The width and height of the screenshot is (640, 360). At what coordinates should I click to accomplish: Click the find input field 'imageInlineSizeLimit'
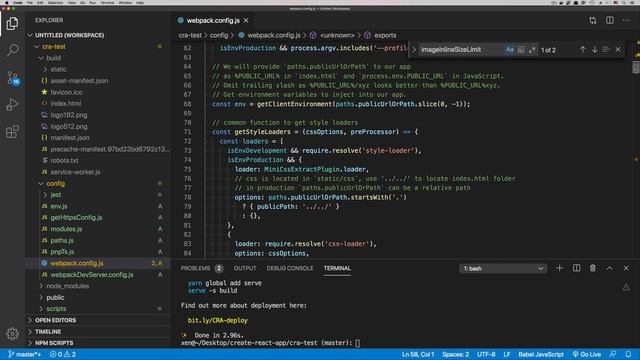[x=460, y=49]
